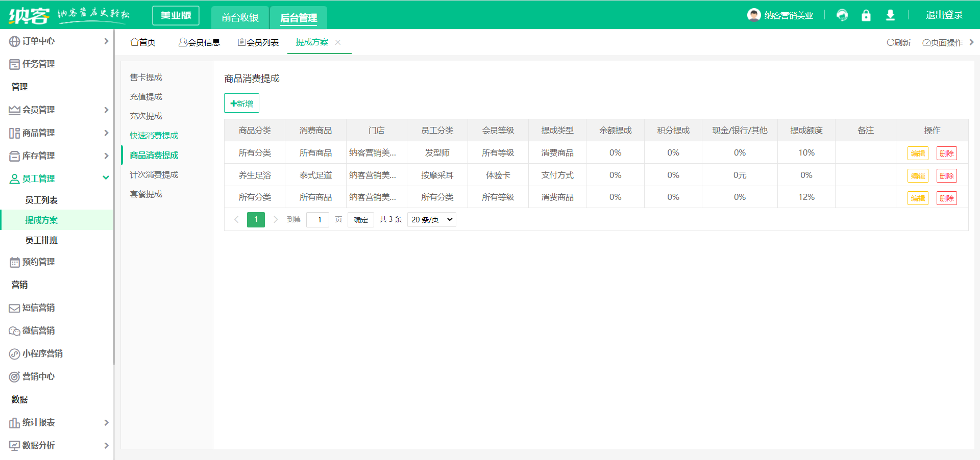
Task: Click previous page arrow
Action: pos(236,220)
